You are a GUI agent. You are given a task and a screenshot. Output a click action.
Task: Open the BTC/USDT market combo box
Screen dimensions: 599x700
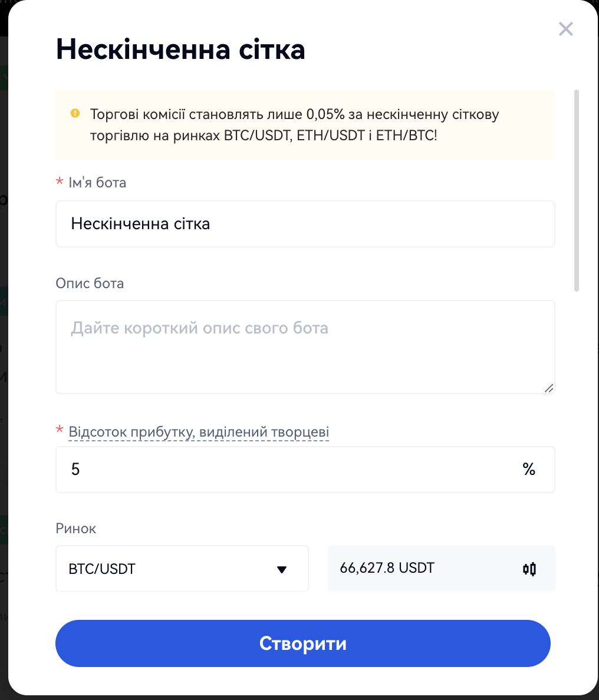click(x=182, y=569)
